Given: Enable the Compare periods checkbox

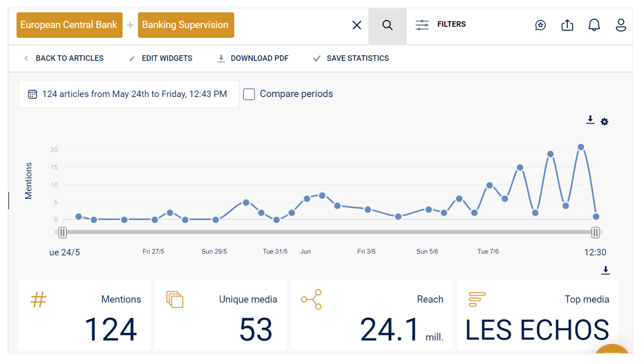Looking at the screenshot, I should coord(249,94).
